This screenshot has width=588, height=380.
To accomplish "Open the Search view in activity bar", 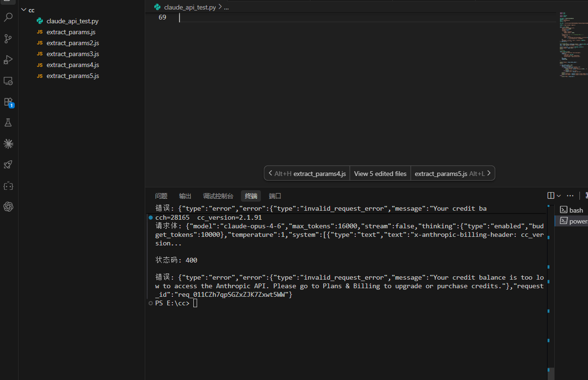I will click(8, 18).
